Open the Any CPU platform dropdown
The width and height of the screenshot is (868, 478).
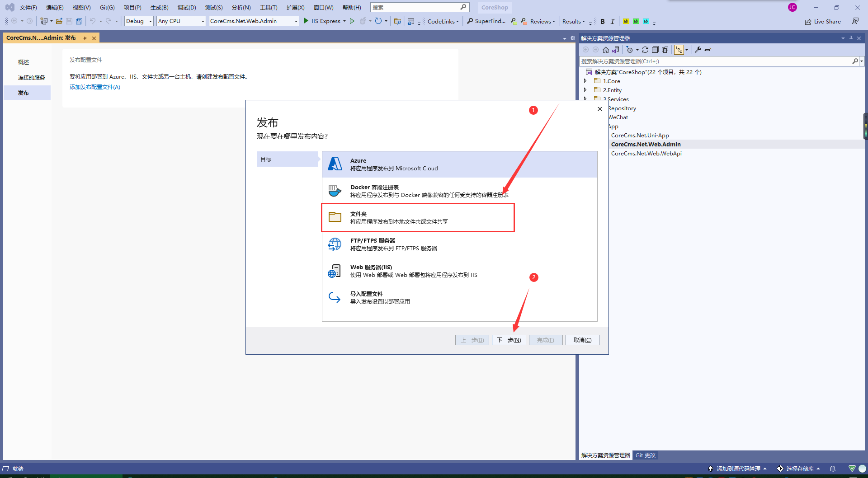tap(181, 21)
